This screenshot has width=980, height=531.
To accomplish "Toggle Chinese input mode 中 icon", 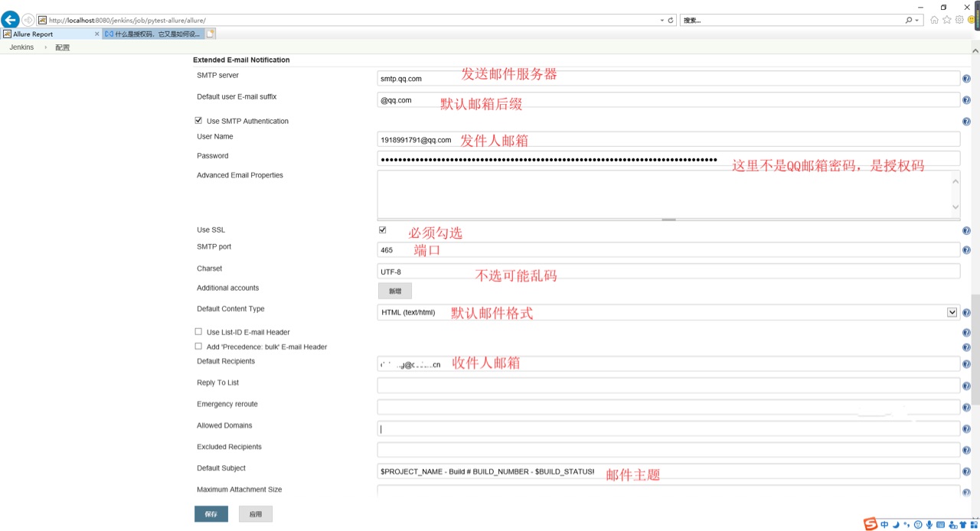I will tap(884, 525).
